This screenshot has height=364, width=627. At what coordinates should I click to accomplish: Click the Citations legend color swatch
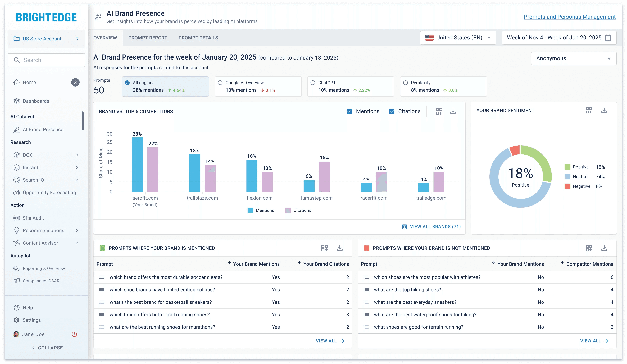coord(288,210)
